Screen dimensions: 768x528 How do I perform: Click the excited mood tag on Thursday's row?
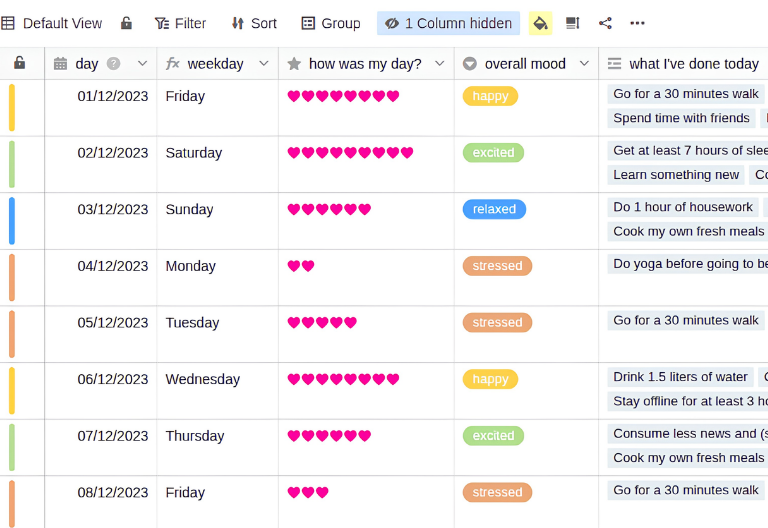[493, 435]
